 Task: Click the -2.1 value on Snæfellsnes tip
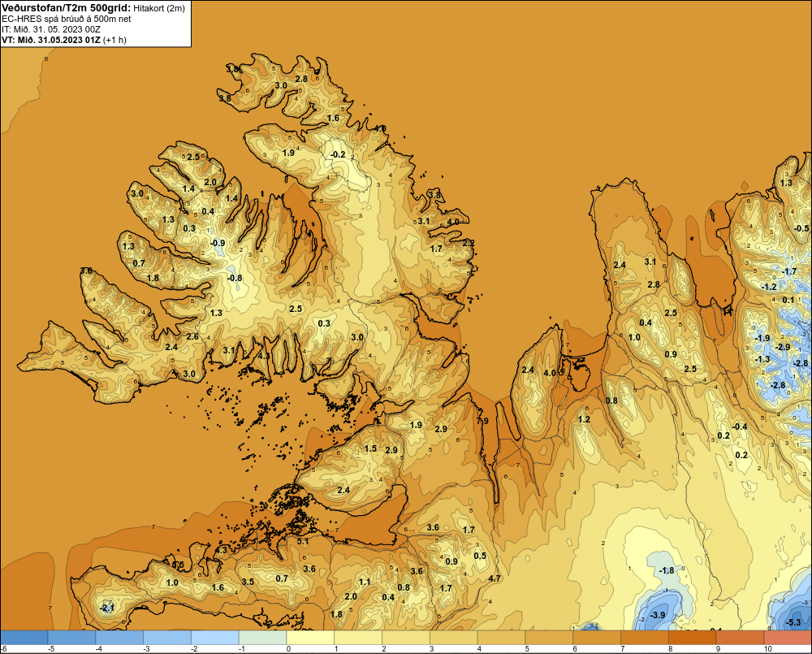tap(106, 608)
